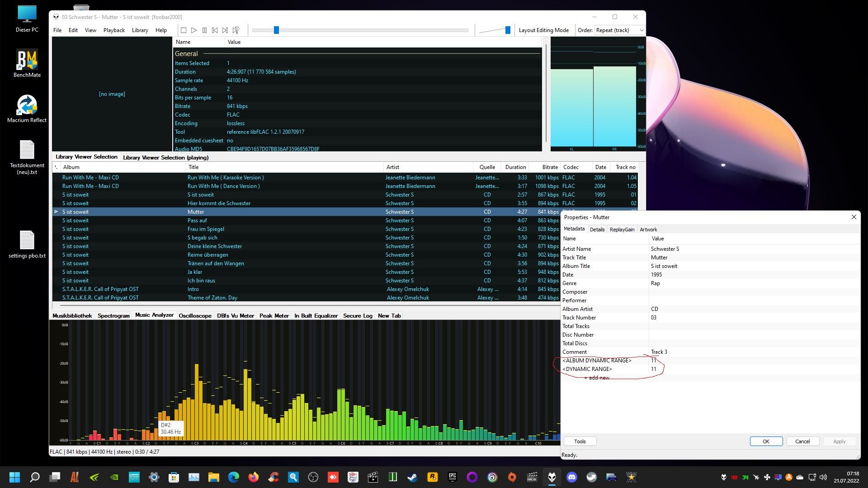Click OK in Properties dialog

pos(766,441)
